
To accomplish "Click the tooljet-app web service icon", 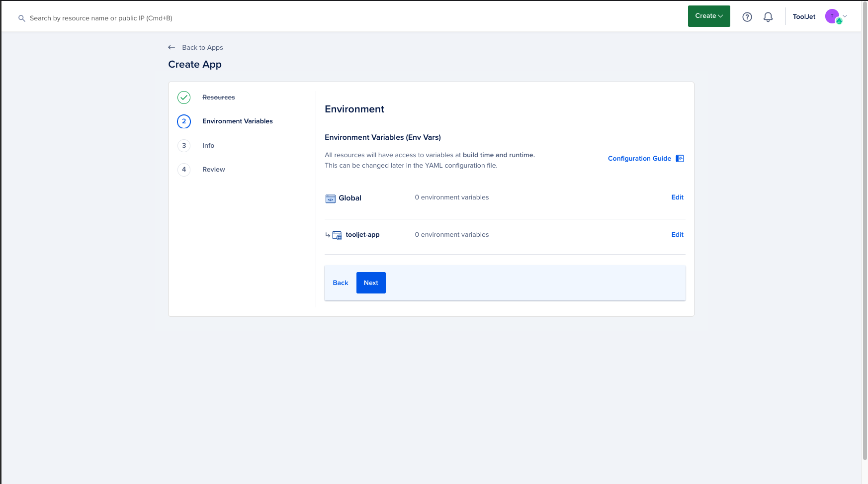I will pyautogui.click(x=337, y=235).
